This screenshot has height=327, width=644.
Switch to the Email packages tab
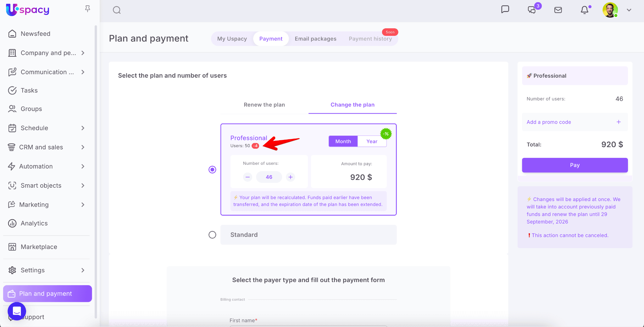pos(315,39)
